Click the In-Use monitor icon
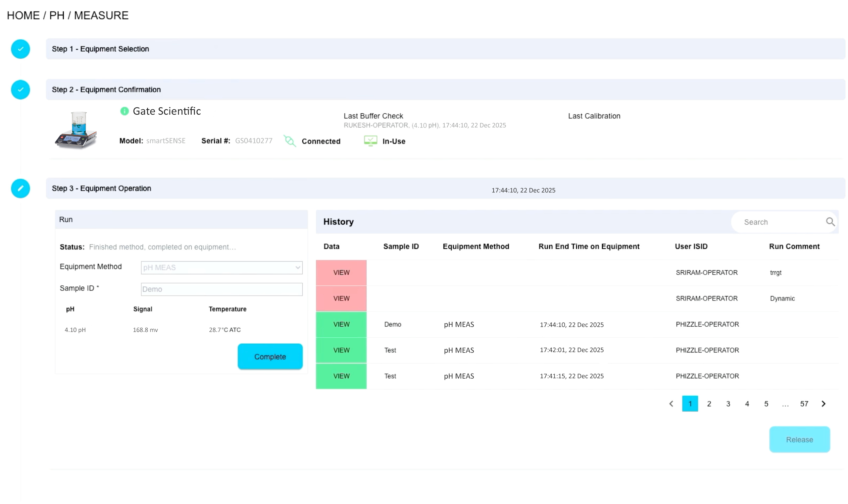This screenshot has height=504, width=848. click(371, 141)
